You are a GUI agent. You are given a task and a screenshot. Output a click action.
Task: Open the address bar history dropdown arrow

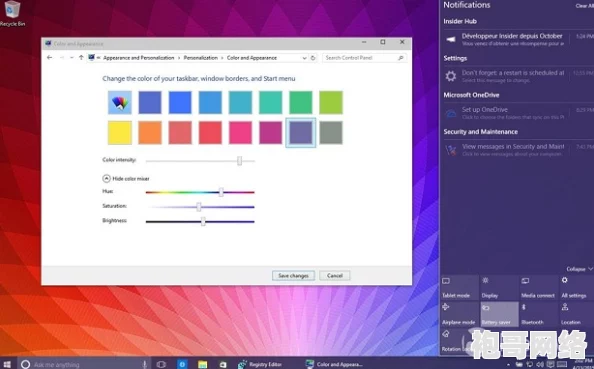[x=304, y=58]
